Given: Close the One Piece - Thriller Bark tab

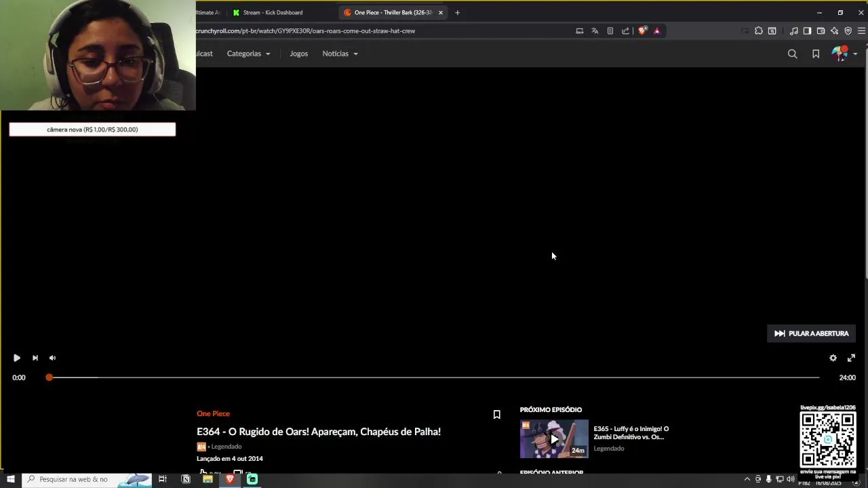Looking at the screenshot, I should [x=441, y=12].
